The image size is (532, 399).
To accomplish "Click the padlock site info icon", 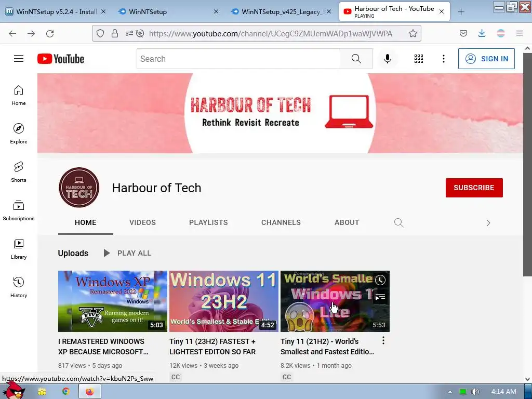I will (x=115, y=33).
